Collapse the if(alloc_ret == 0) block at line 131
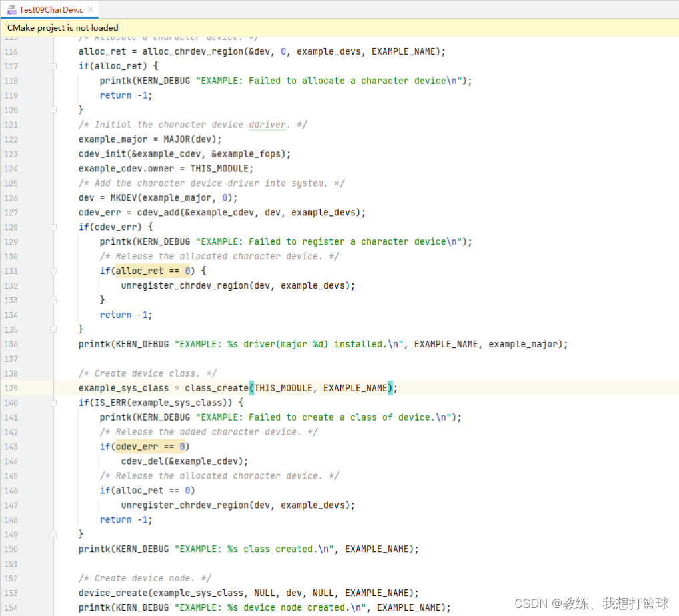The image size is (679, 616). coord(54,271)
